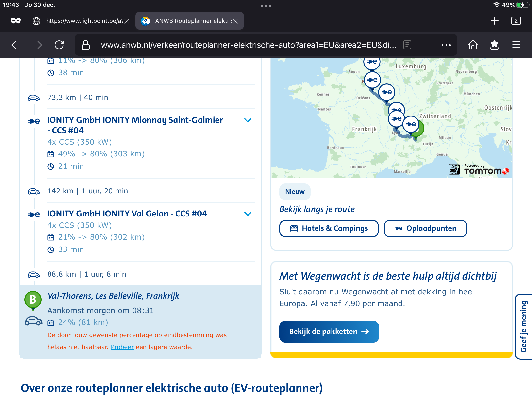Viewport: 532px width, 399px height.
Task: Open the browser hamburger menu
Action: point(516,45)
